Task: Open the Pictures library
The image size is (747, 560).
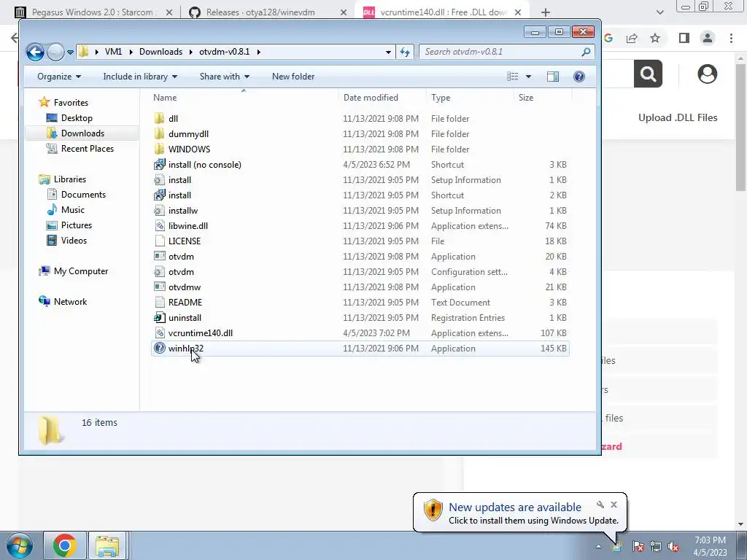Action: 76,225
